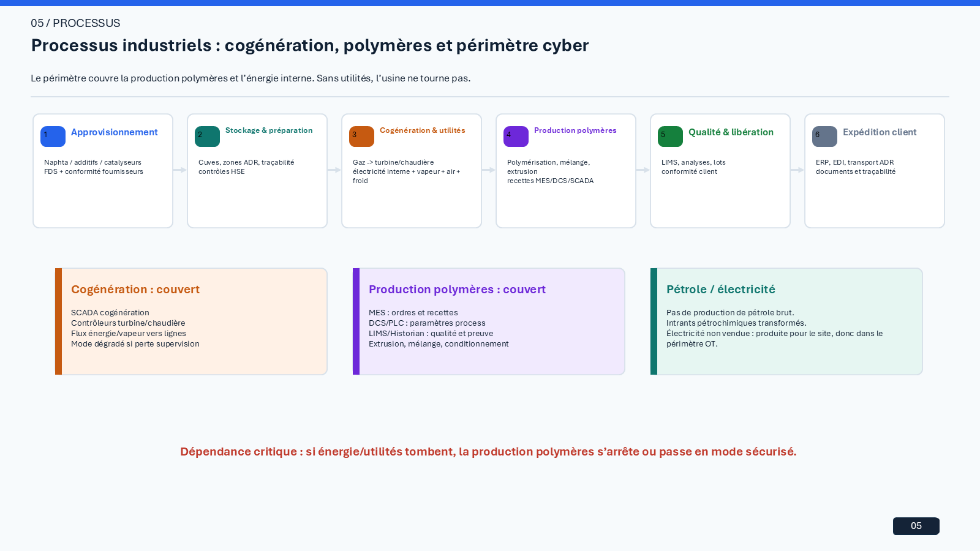Click text contrôles HSE

[x=222, y=171]
